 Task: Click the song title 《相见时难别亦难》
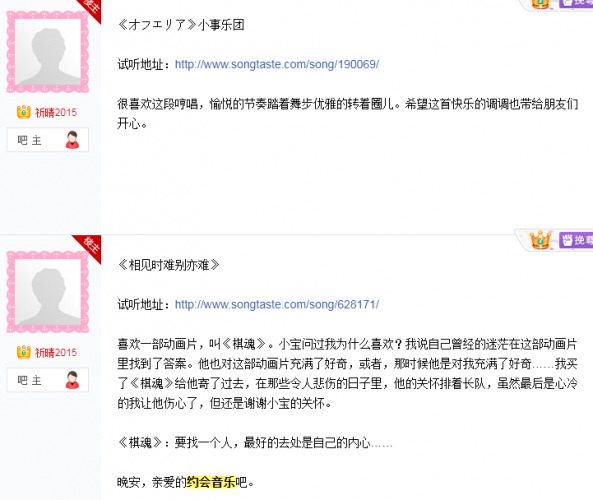(169, 265)
